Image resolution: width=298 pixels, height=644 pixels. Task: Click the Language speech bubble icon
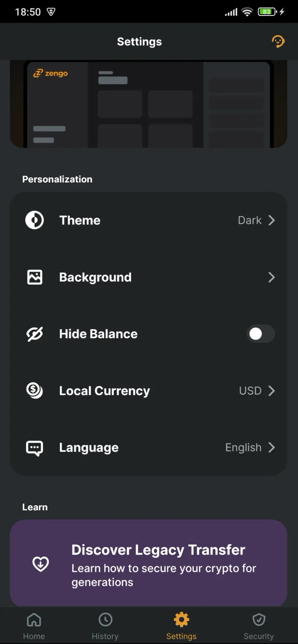(35, 447)
